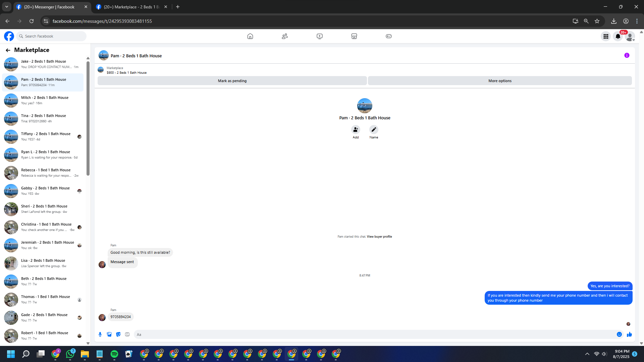The height and width of the screenshot is (362, 644).
Task: Open Mitch's conversation
Action: pyautogui.click(x=43, y=101)
